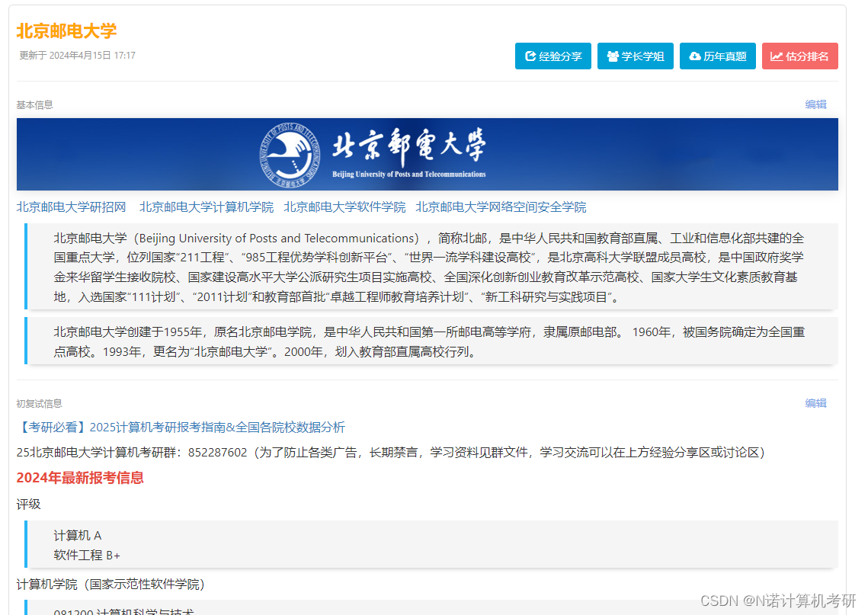
Task: Open 北京邮电大学研招网 link
Action: [x=71, y=207]
